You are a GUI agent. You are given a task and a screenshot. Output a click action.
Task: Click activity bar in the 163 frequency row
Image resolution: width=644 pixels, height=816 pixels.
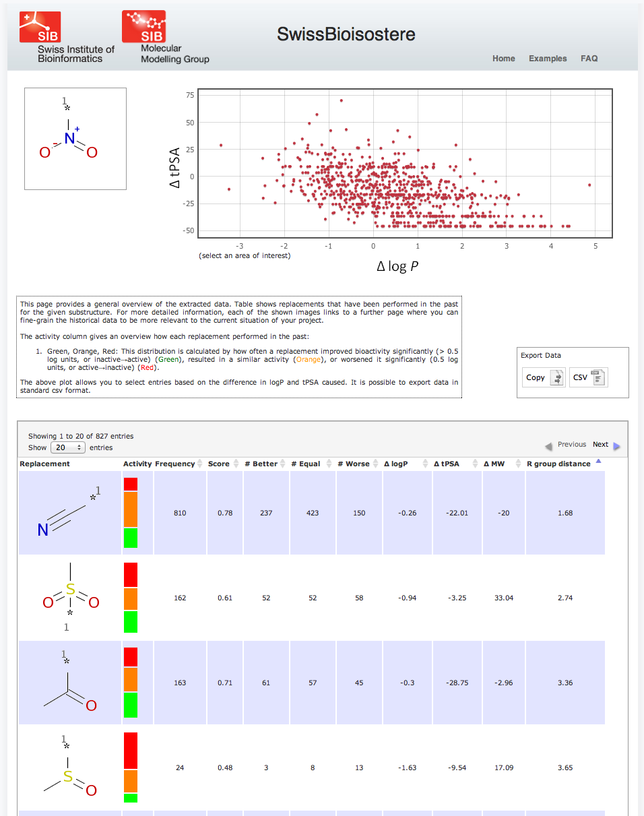pyautogui.click(x=131, y=683)
